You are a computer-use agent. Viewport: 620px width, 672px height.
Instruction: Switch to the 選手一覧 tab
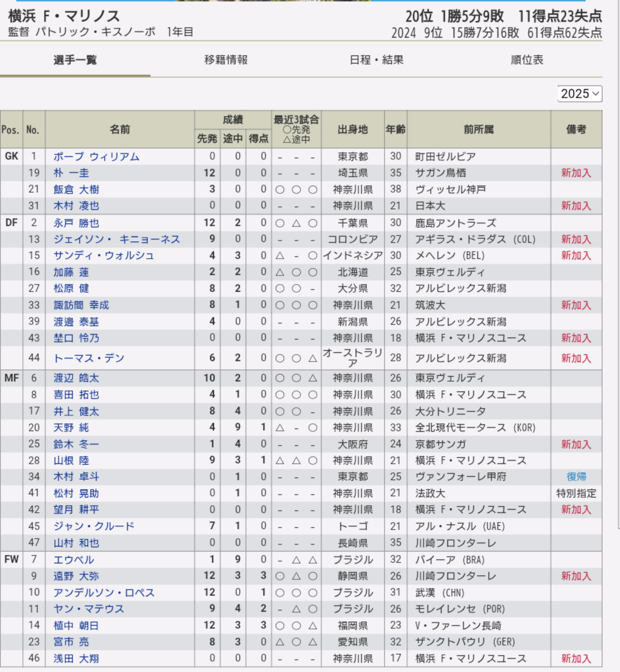(75, 60)
